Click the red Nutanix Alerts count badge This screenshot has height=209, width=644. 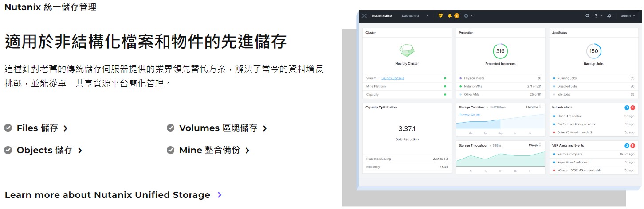tap(633, 108)
